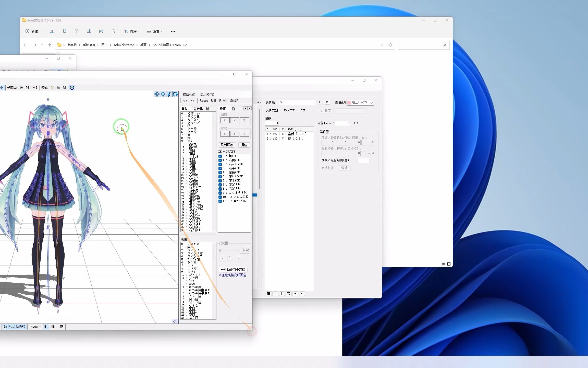Move morph offset entry down arrow
Image resolution: width=588 pixels, height=368 pixels.
pyautogui.click(x=282, y=294)
